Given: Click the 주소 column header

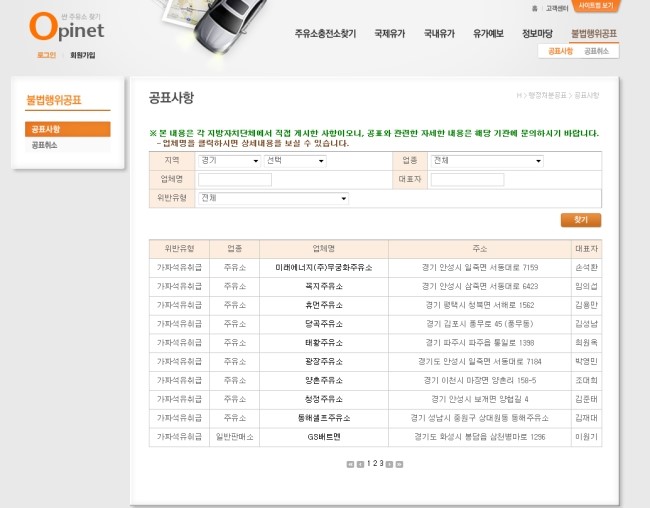Looking at the screenshot, I should (480, 249).
